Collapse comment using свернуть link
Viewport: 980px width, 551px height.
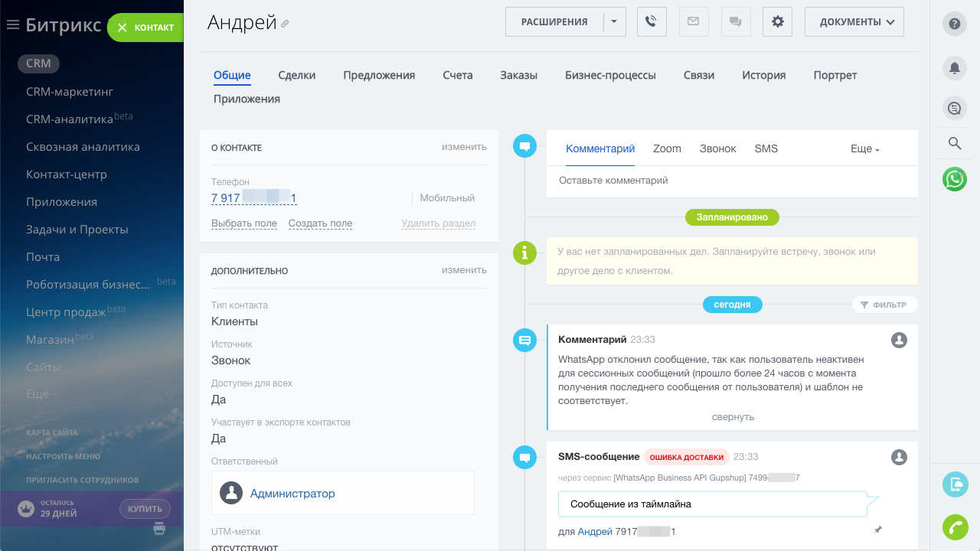coord(733,417)
